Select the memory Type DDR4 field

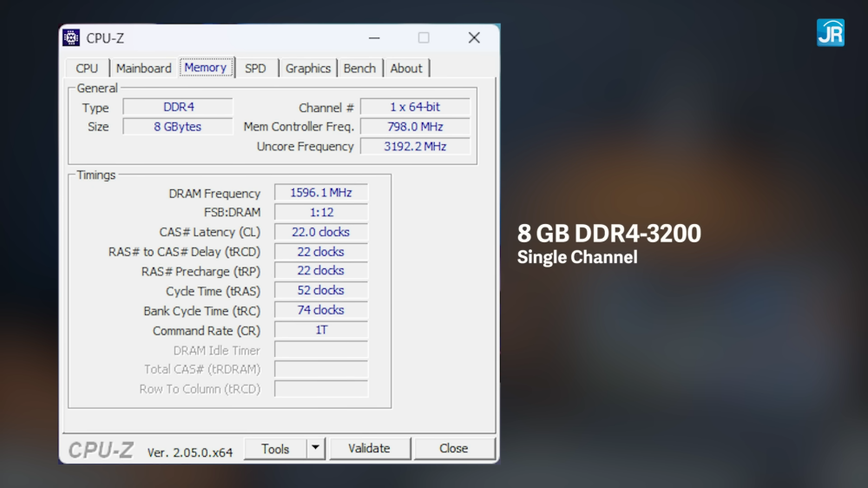tap(178, 107)
